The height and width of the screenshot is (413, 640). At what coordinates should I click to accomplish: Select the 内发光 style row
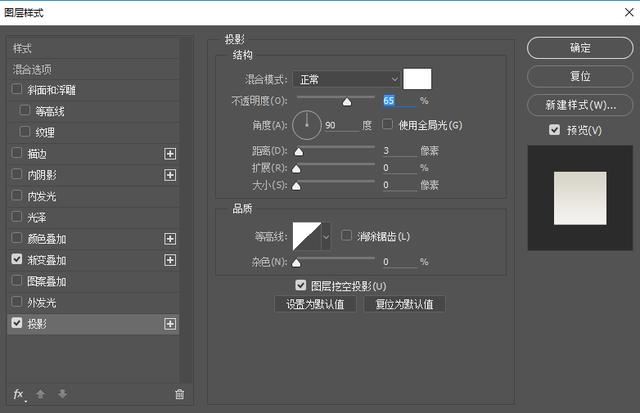tap(93, 196)
